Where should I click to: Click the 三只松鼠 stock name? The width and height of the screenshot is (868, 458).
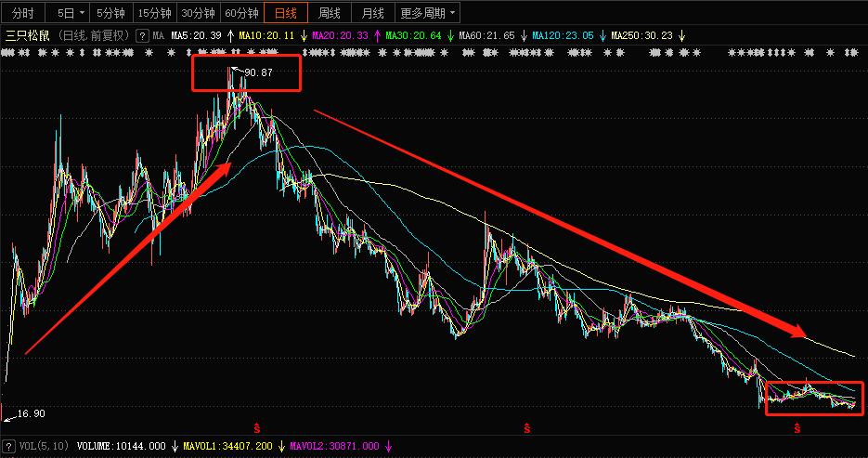point(28,36)
